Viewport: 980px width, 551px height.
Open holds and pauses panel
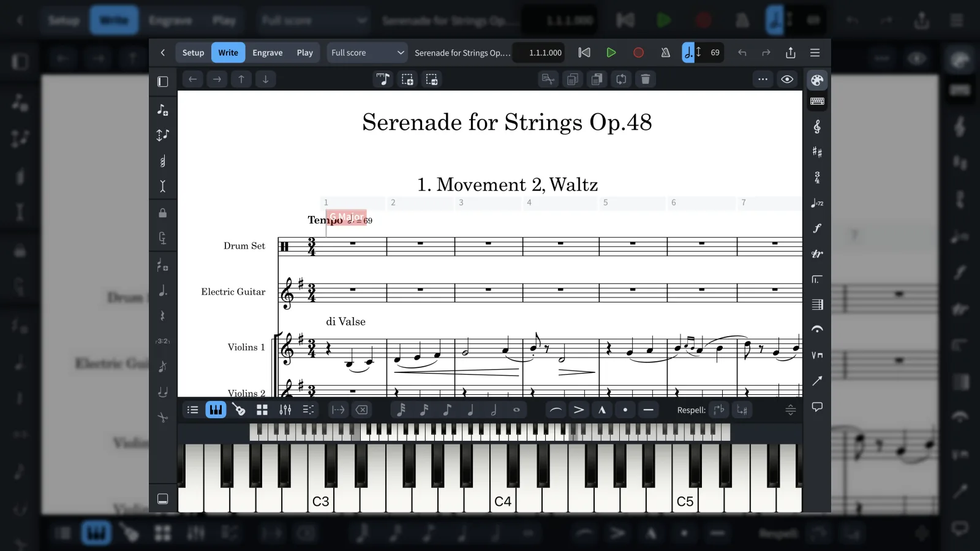click(817, 329)
